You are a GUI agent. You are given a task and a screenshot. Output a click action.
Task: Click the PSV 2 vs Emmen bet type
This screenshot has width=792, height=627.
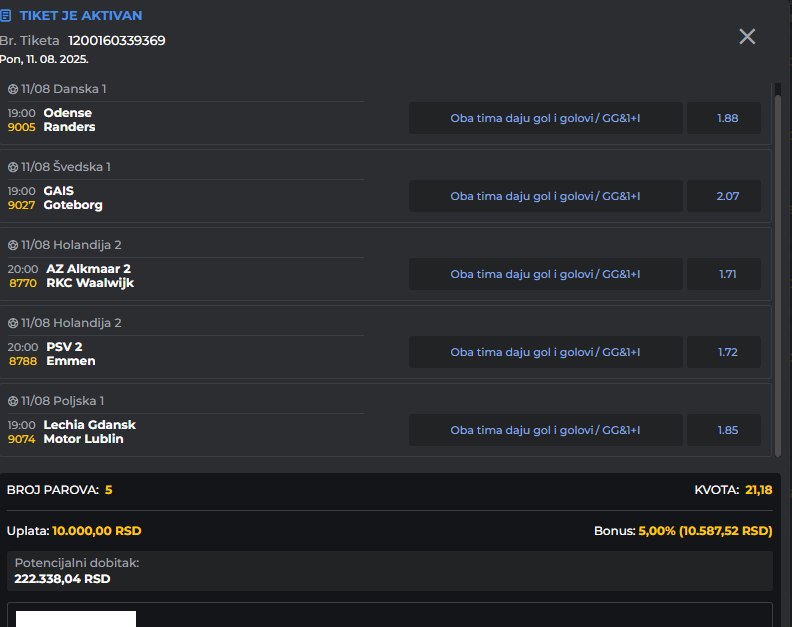(545, 352)
